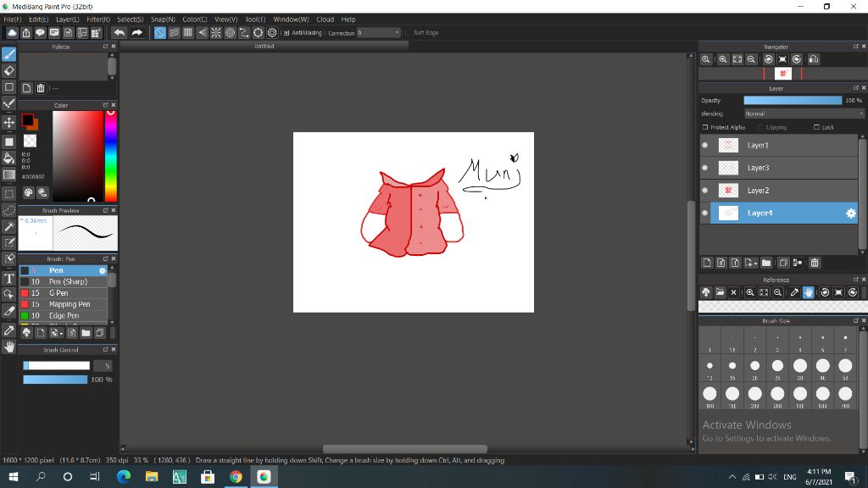Toggle the Lock layer checkbox
This screenshot has height=488, width=868.
[x=816, y=127]
